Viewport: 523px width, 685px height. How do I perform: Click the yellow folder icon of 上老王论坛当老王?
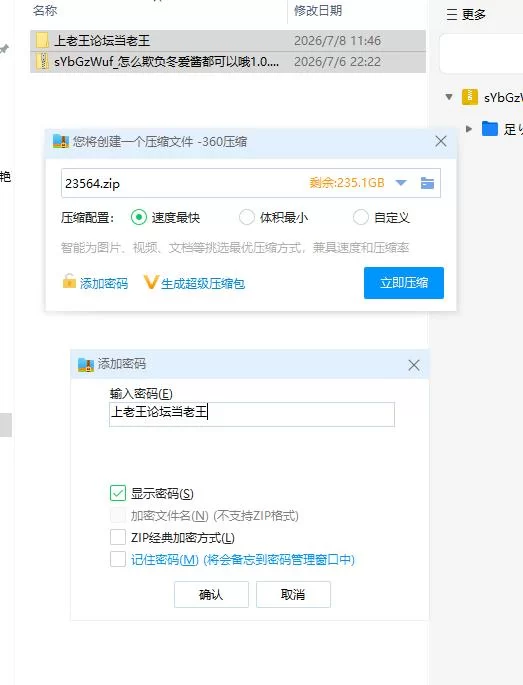pos(42,41)
